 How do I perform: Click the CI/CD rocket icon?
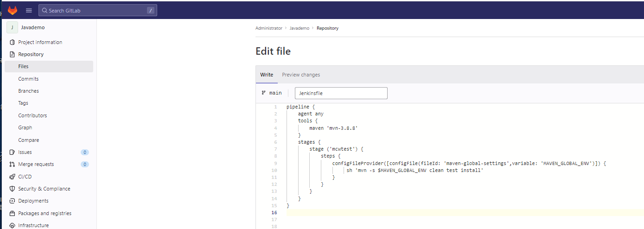12,177
